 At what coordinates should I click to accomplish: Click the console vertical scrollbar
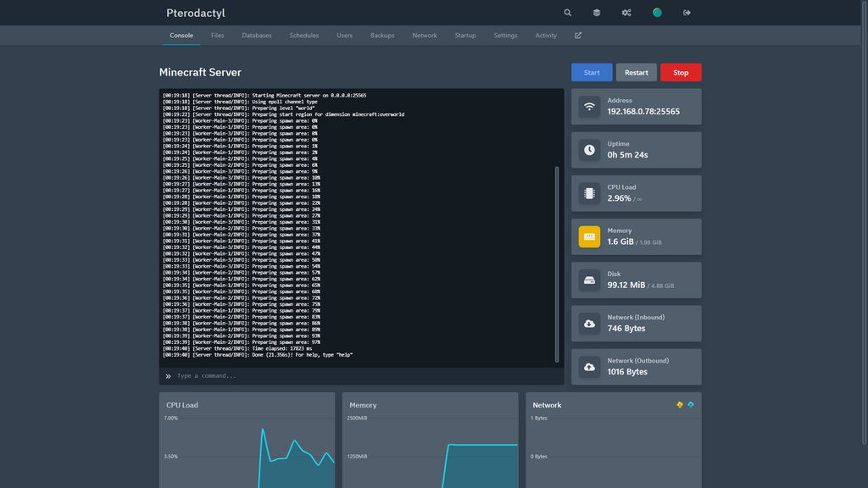point(557,264)
